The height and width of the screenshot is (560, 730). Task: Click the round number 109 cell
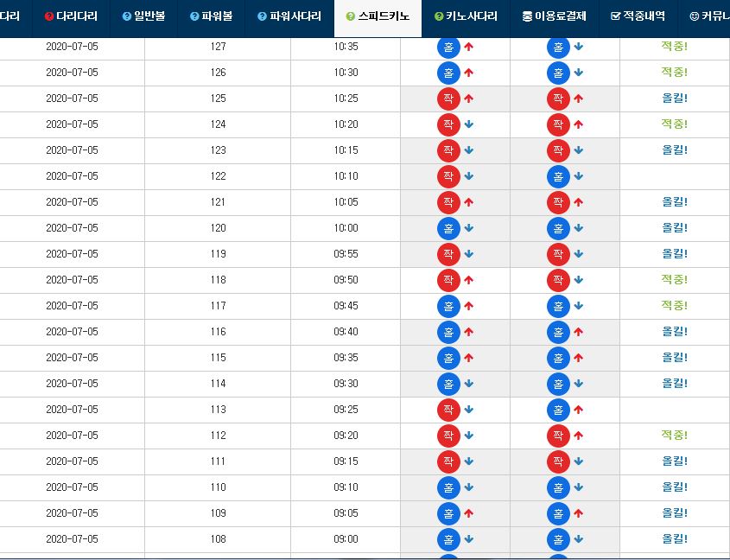point(218,513)
